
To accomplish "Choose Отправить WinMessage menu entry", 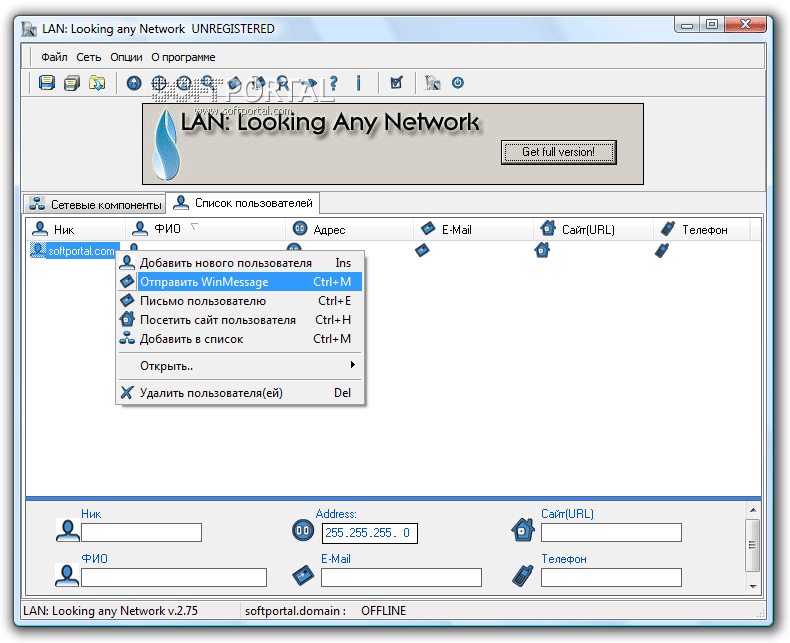I will click(x=240, y=282).
